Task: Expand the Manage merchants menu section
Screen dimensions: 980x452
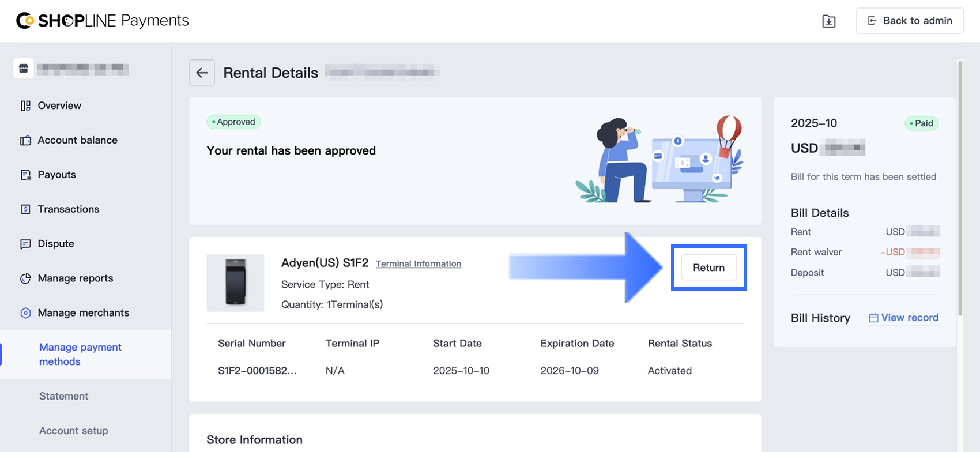Action: pos(83,312)
